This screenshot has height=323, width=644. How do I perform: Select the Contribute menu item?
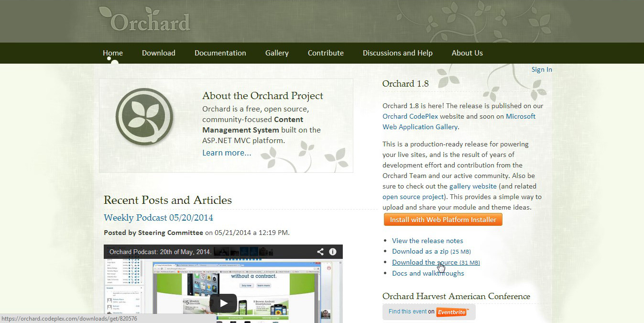click(326, 53)
